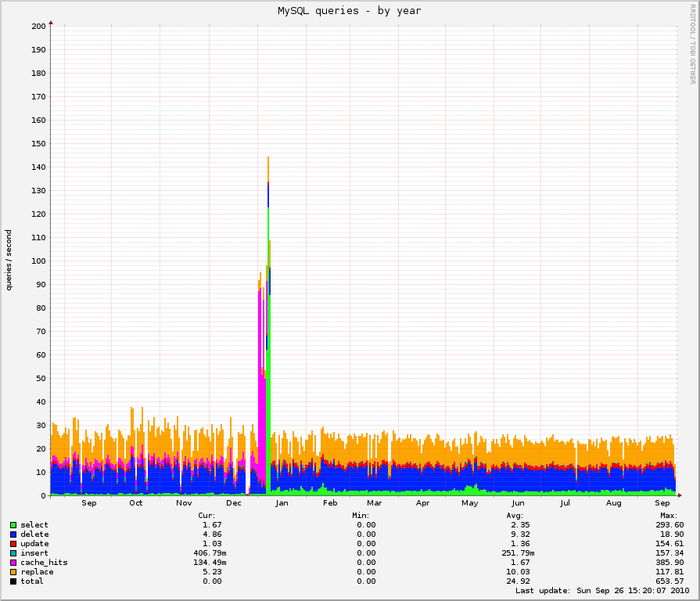Click the 'Aug' x-axis label
Viewport: 700px width, 601px height.
[613, 503]
